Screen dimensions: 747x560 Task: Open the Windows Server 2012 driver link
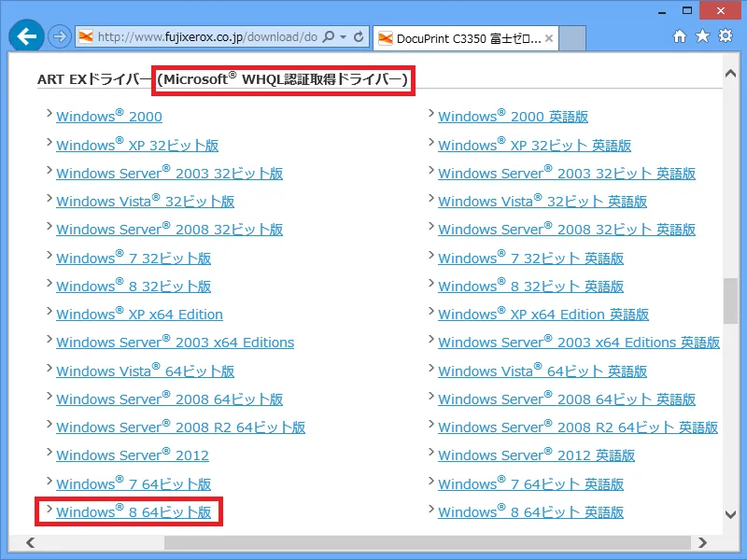coord(133,455)
